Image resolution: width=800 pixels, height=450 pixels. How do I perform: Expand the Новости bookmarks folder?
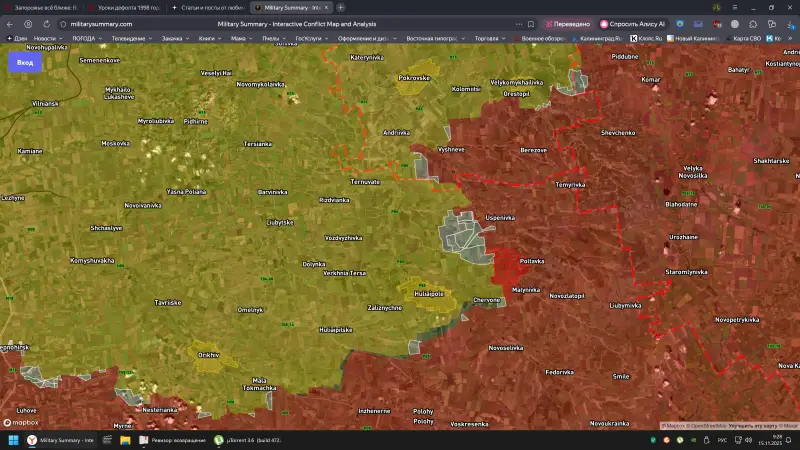[46, 38]
